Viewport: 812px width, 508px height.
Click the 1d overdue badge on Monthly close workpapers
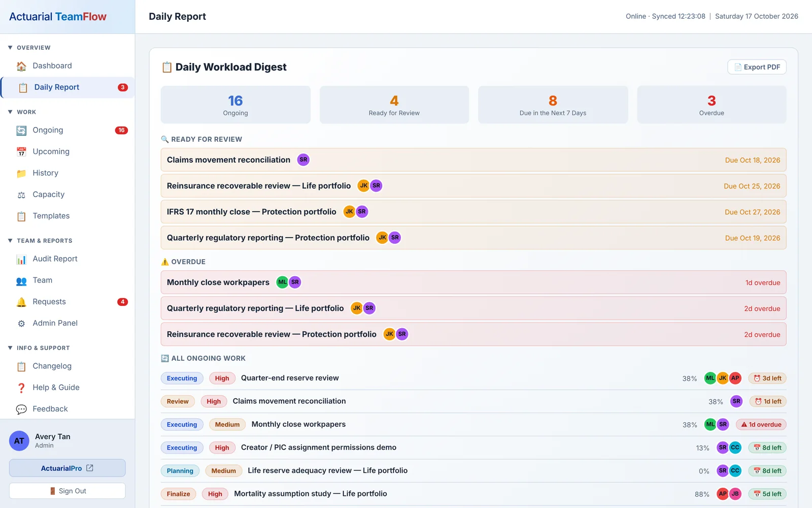click(x=761, y=425)
